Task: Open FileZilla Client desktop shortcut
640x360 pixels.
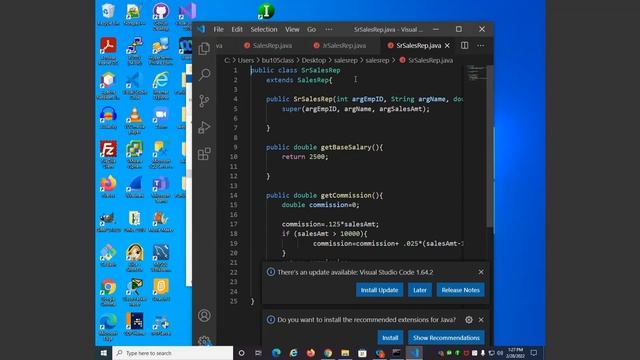Action: click(x=108, y=154)
